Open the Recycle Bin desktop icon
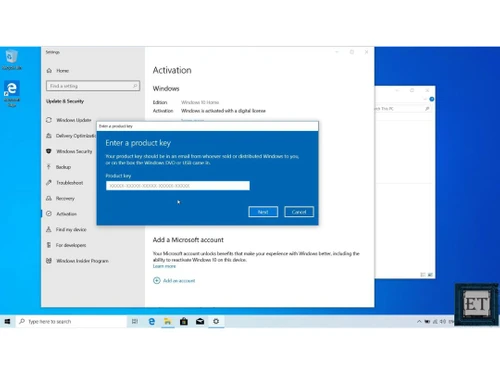Image resolution: width=500 pixels, height=375 pixels. click(x=12, y=60)
